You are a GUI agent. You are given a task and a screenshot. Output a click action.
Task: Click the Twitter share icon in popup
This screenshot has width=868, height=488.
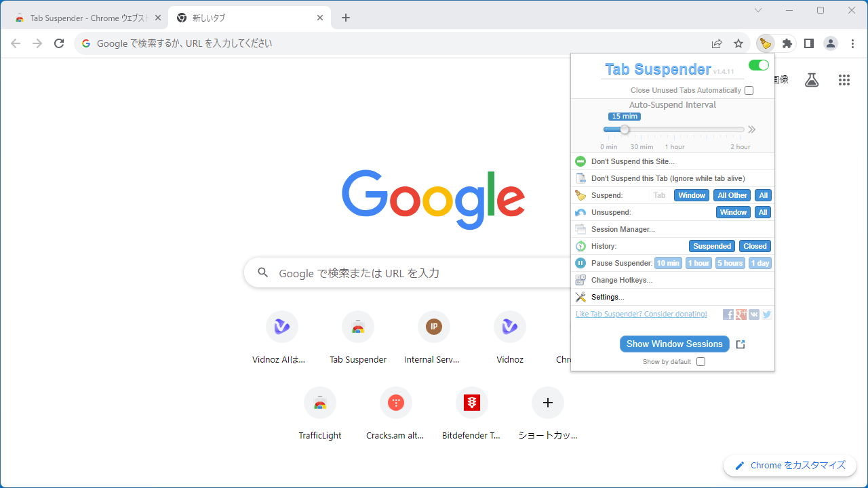(767, 314)
